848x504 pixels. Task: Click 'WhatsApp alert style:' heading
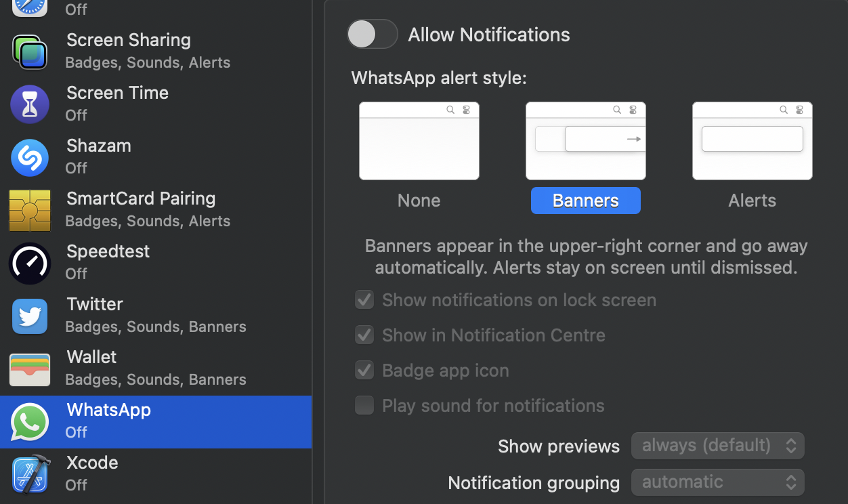(439, 78)
